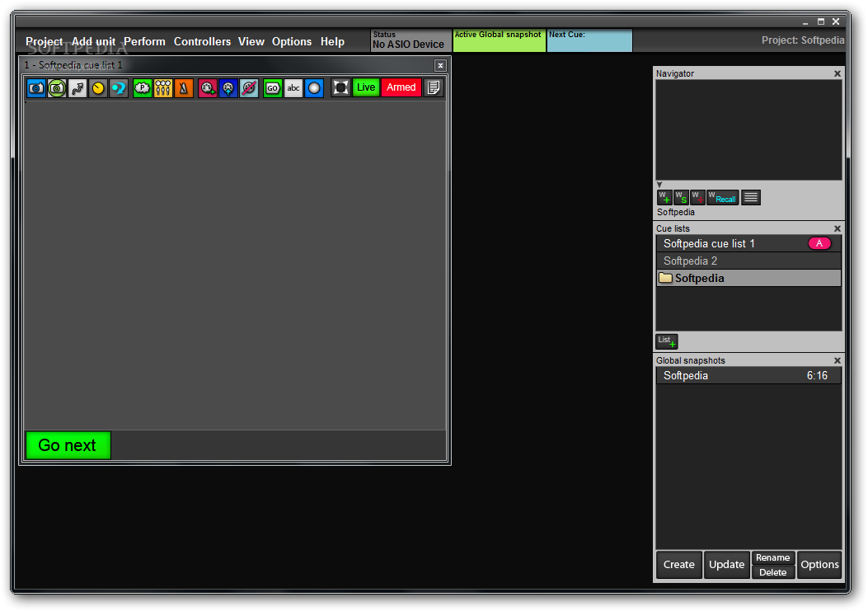
Task: Close the Softpedia cue list 1 window
Action: tap(440, 65)
